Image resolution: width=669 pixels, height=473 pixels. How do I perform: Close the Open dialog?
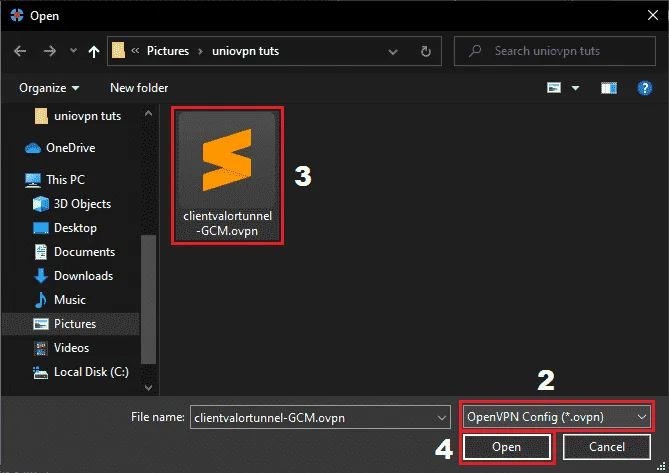coord(652,15)
